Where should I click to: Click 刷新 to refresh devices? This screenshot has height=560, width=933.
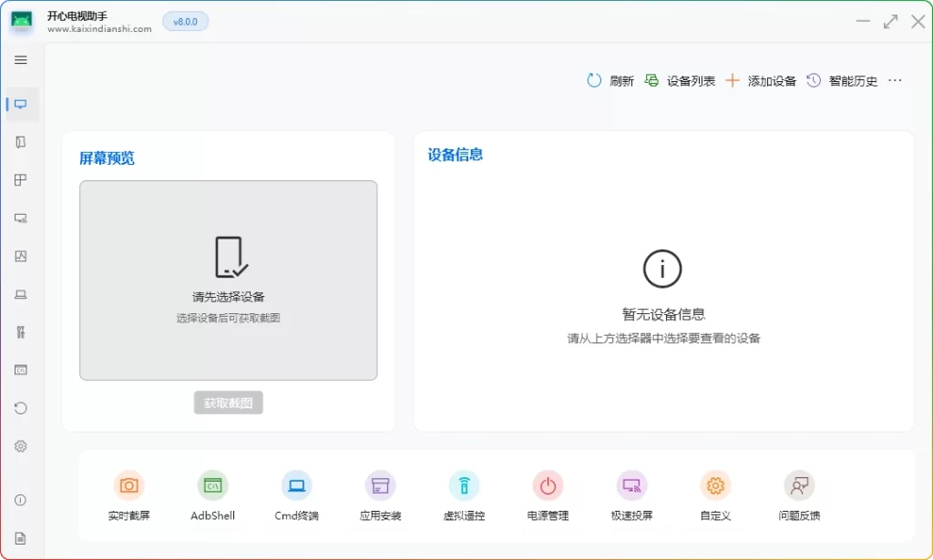[x=610, y=81]
